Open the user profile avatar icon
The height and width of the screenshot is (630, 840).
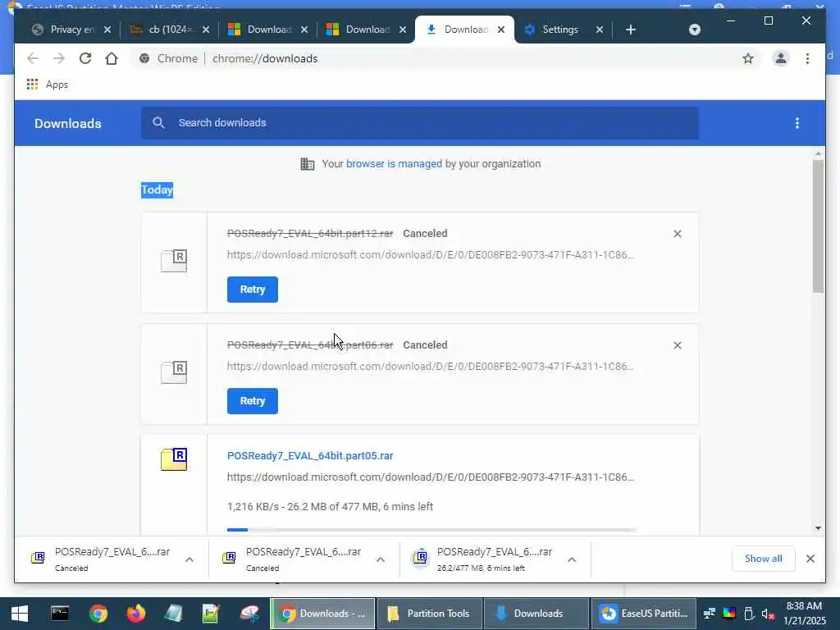(781, 58)
